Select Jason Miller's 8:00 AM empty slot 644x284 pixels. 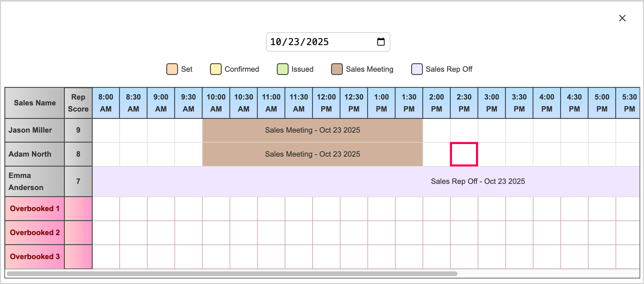[106, 130]
